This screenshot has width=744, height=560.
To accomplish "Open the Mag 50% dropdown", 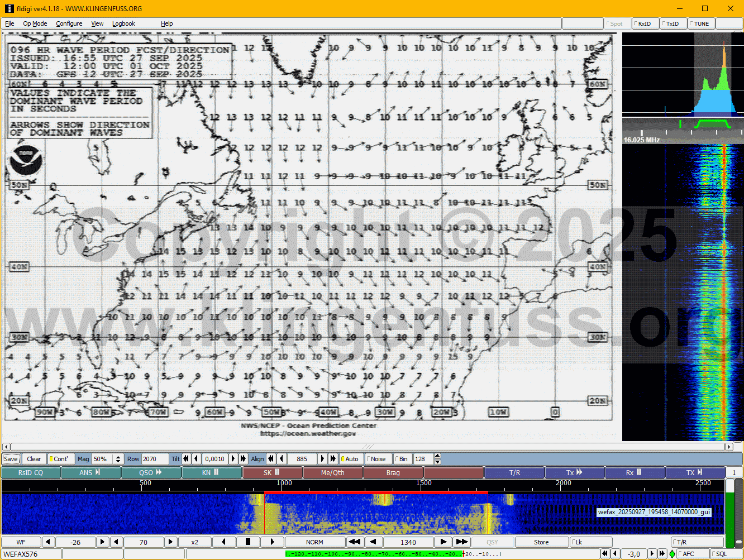I will click(118, 459).
